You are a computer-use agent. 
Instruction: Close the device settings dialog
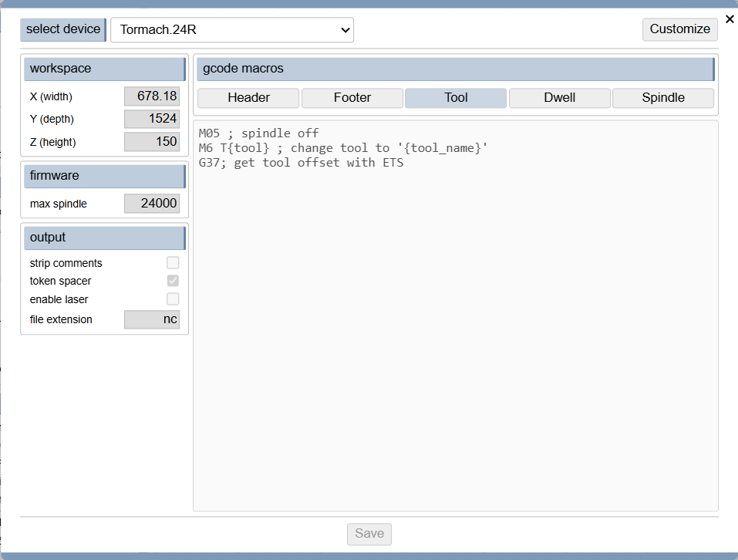coord(730,19)
